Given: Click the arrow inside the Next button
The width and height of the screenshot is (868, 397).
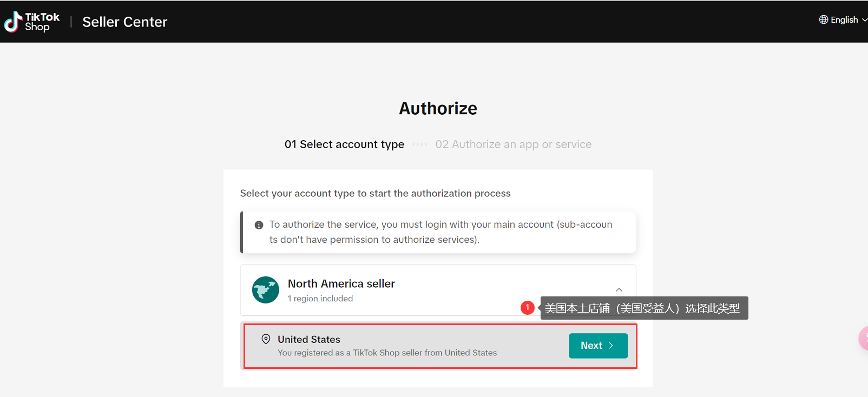Looking at the screenshot, I should (611, 346).
